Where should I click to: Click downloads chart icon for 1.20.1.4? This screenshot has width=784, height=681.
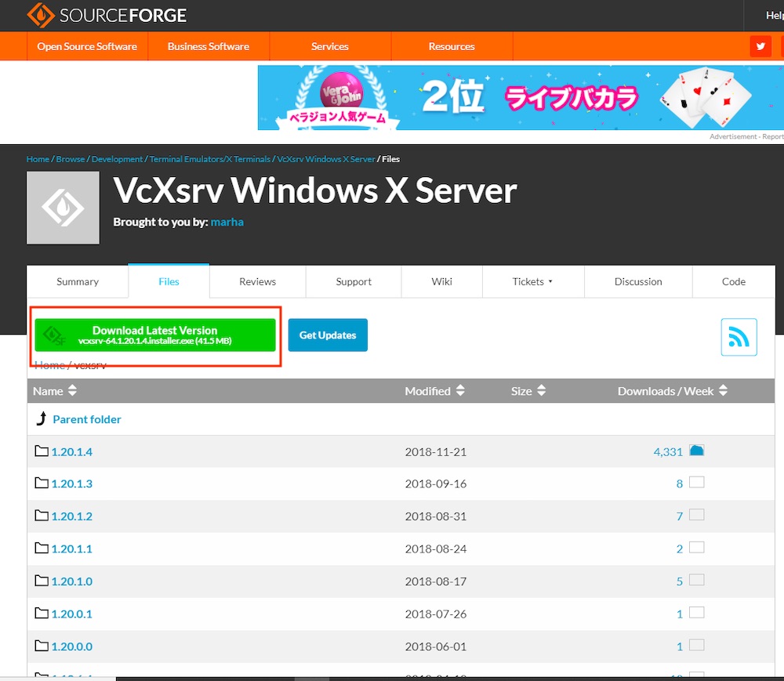click(x=696, y=451)
